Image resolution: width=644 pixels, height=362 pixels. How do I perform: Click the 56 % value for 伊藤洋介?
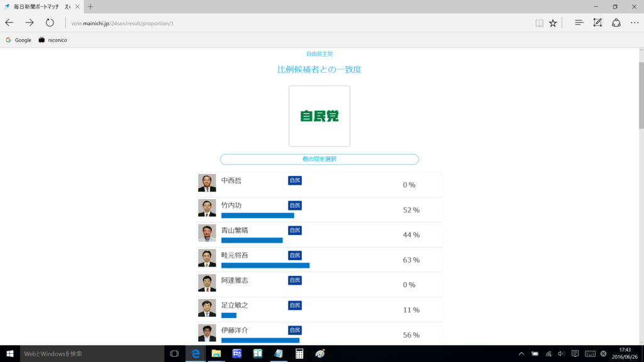coord(411,336)
